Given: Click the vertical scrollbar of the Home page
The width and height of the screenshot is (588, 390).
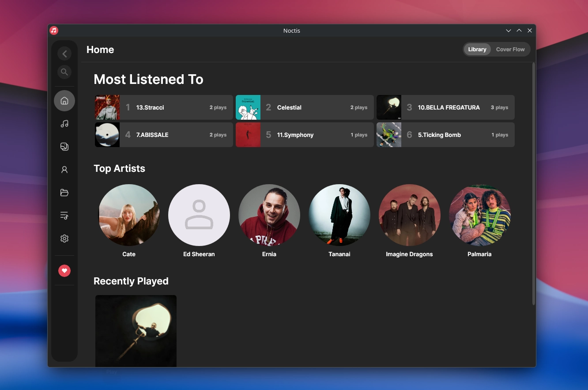Looking at the screenshot, I should click(534, 184).
